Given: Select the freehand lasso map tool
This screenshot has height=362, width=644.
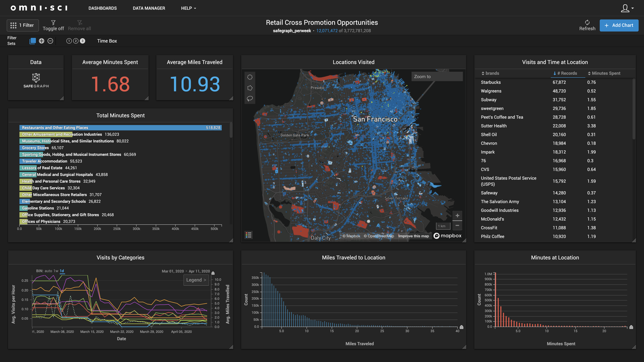Looking at the screenshot, I should pos(250,99).
